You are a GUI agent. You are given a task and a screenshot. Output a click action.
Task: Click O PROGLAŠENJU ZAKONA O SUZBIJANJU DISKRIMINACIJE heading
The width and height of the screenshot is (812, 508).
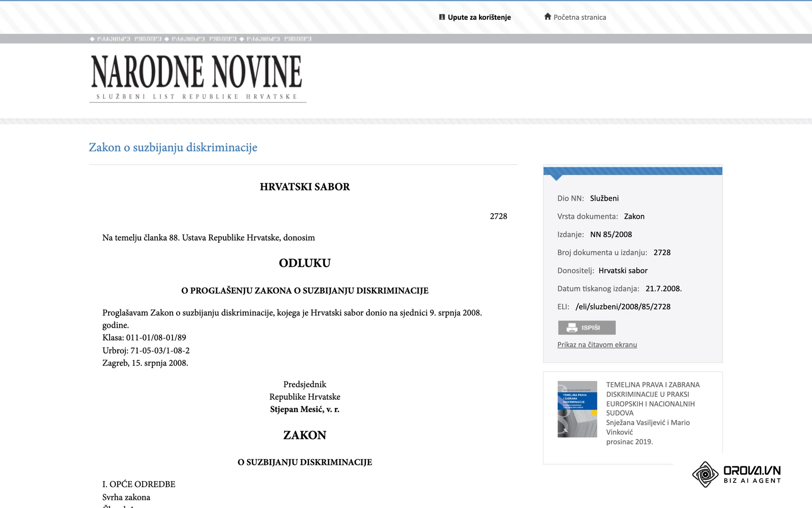[x=304, y=291]
